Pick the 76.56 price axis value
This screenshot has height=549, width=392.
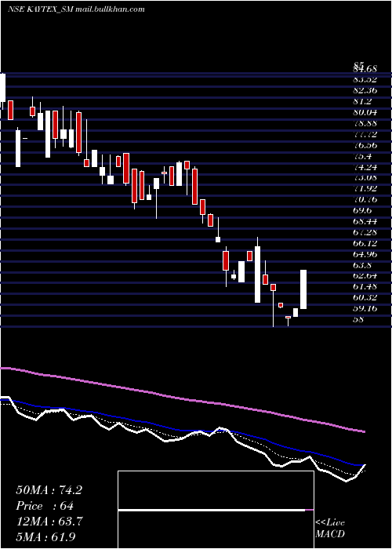(x=365, y=145)
